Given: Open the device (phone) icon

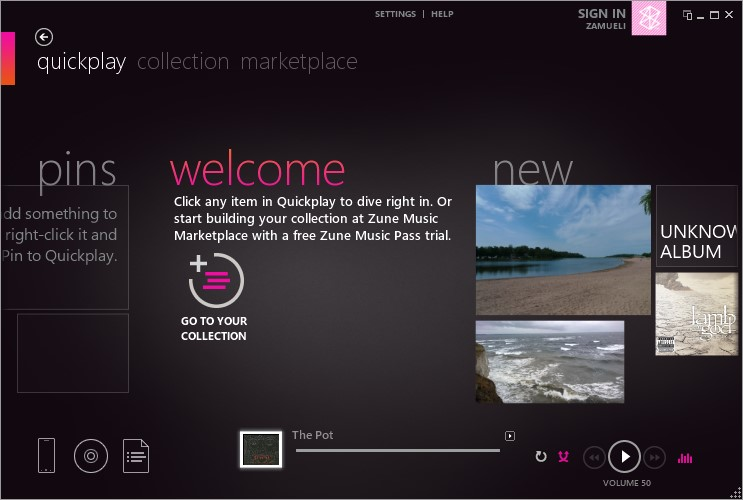Looking at the screenshot, I should [46, 455].
